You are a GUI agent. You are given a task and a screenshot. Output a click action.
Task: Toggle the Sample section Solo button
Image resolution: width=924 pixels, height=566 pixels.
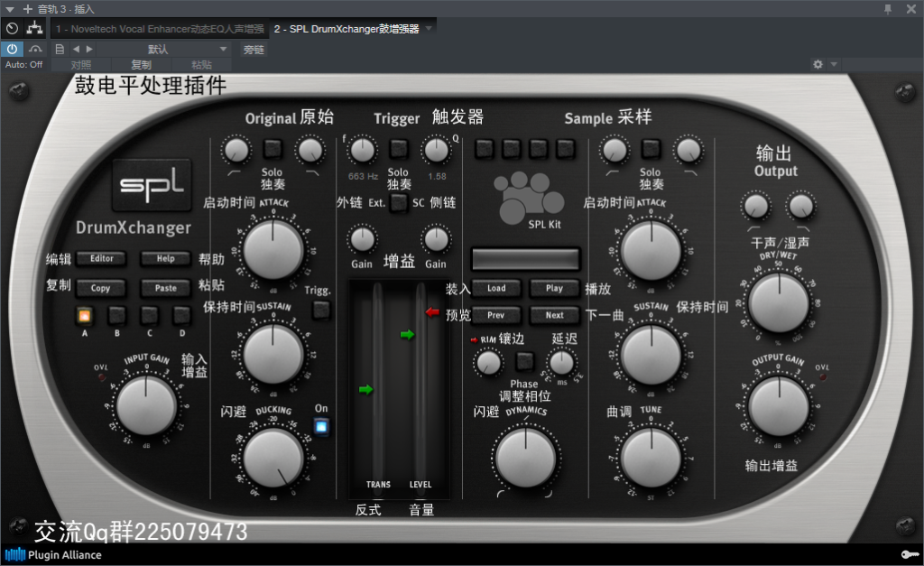pyautogui.click(x=651, y=149)
